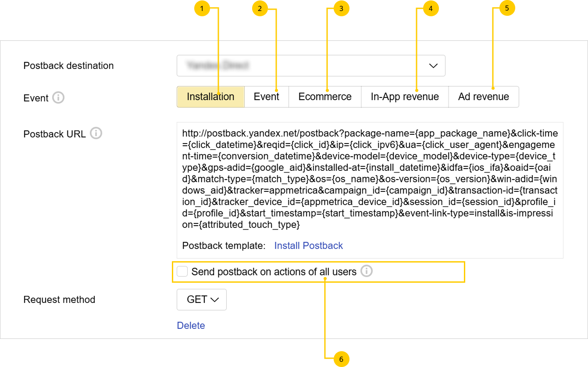
Task: Click the yellow callout marker numbered 3
Action: pos(341,8)
